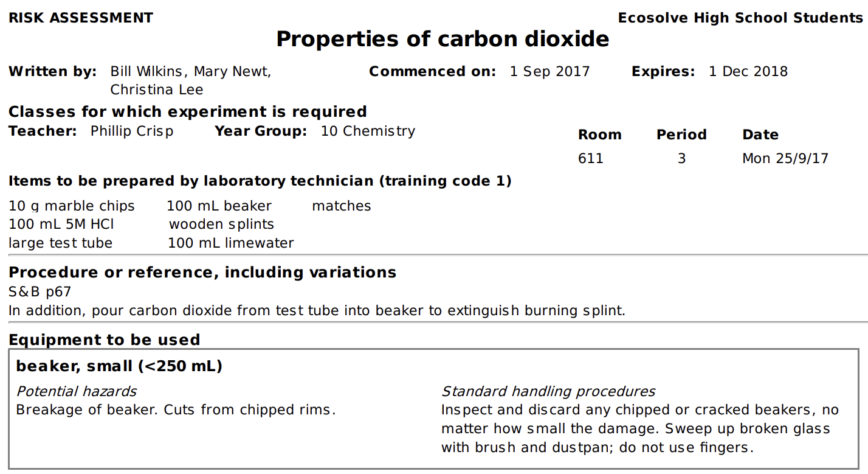Click the 'Properties of carbon dioxide' title

point(443,40)
